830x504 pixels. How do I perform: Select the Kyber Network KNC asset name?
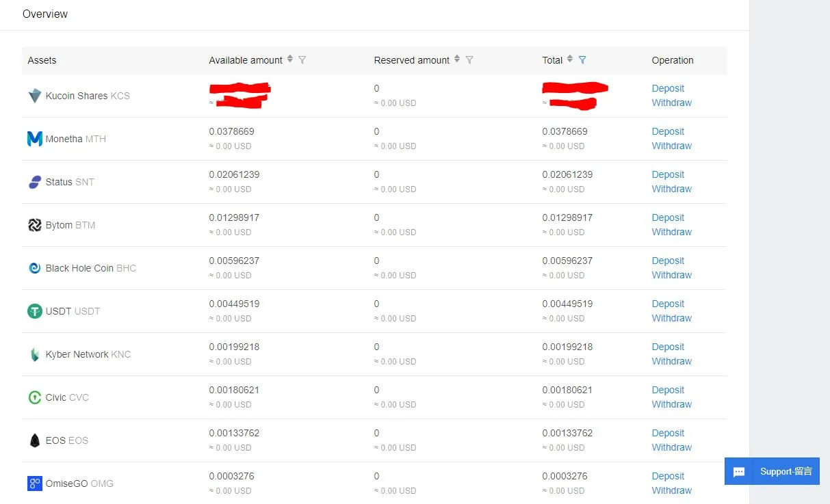tap(88, 354)
